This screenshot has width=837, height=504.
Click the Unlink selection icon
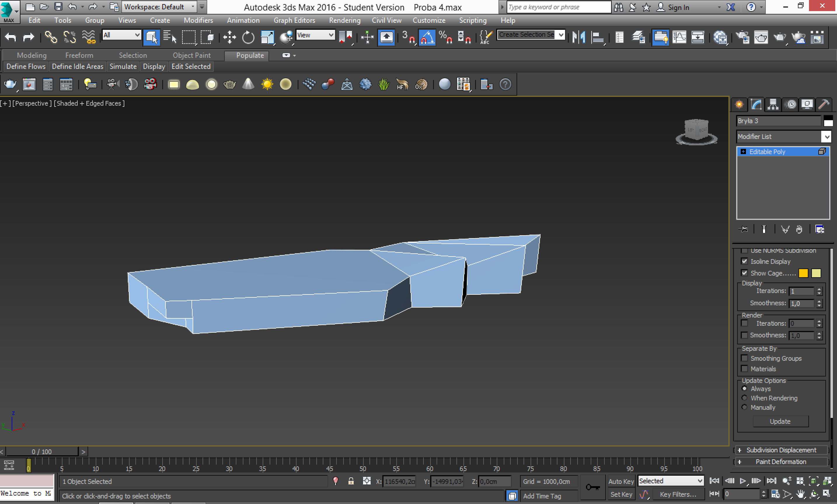[x=70, y=37]
